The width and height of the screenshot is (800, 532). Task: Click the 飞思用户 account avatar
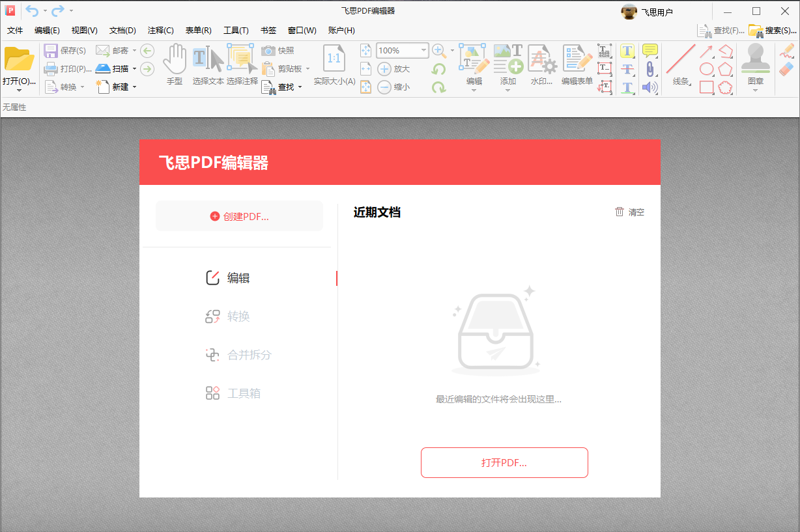tap(629, 12)
